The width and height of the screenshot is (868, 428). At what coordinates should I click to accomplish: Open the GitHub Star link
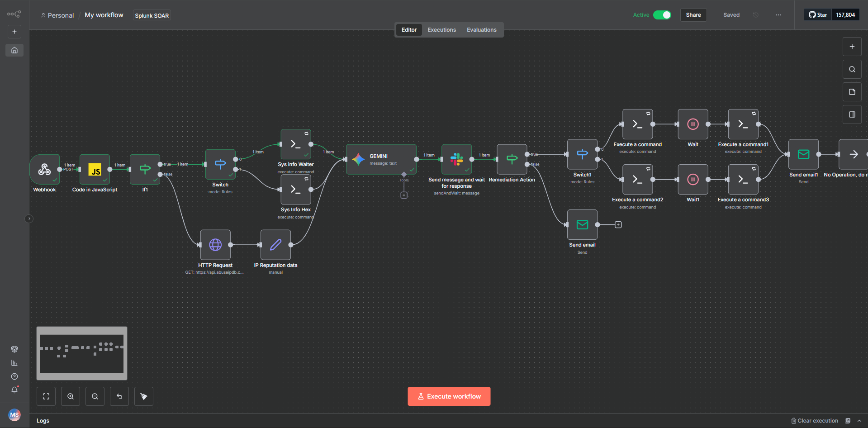818,15
